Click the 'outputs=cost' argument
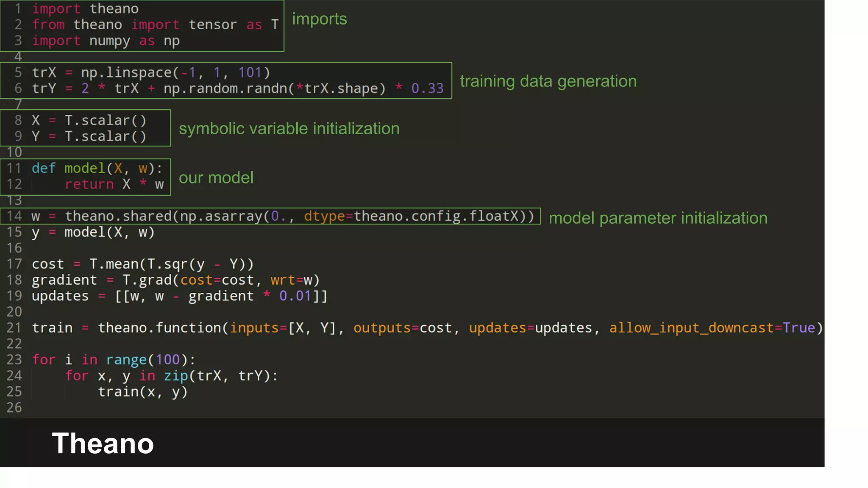Screen dimensions: 868x488 (x=403, y=328)
